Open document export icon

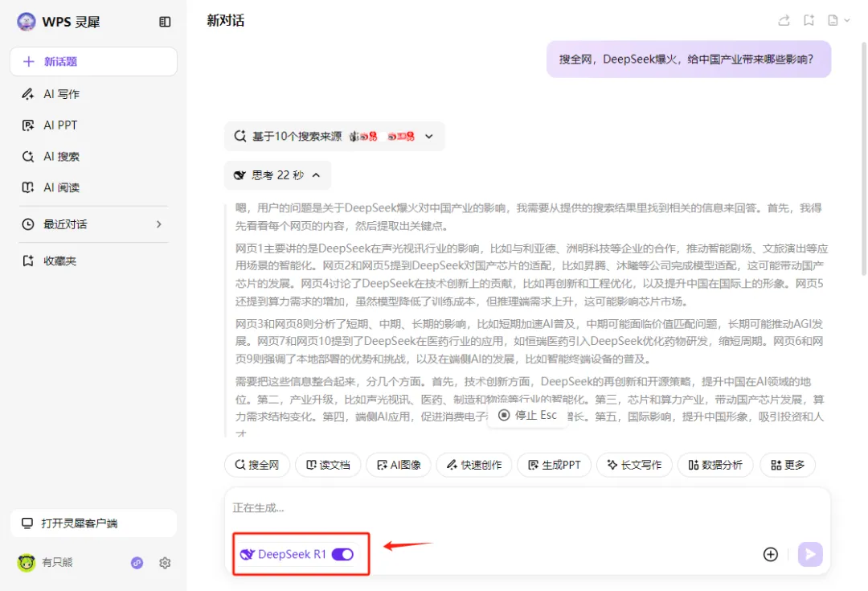click(833, 20)
